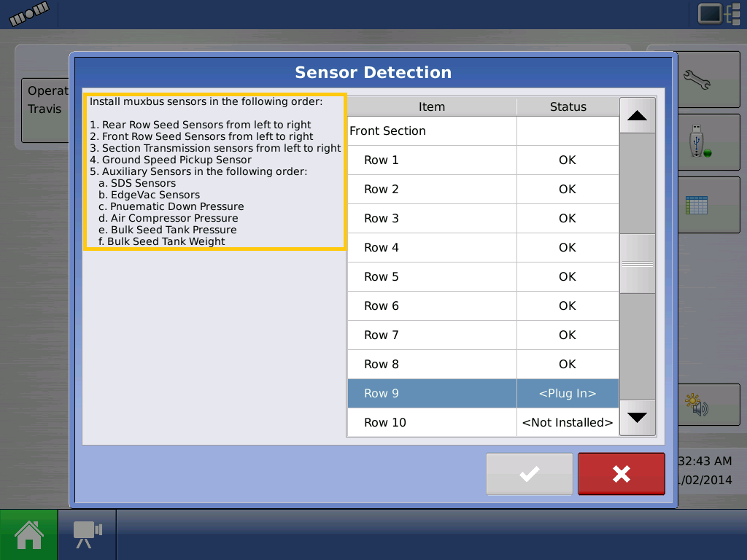Confirm sensor detection with the green checkmark

pos(529,474)
